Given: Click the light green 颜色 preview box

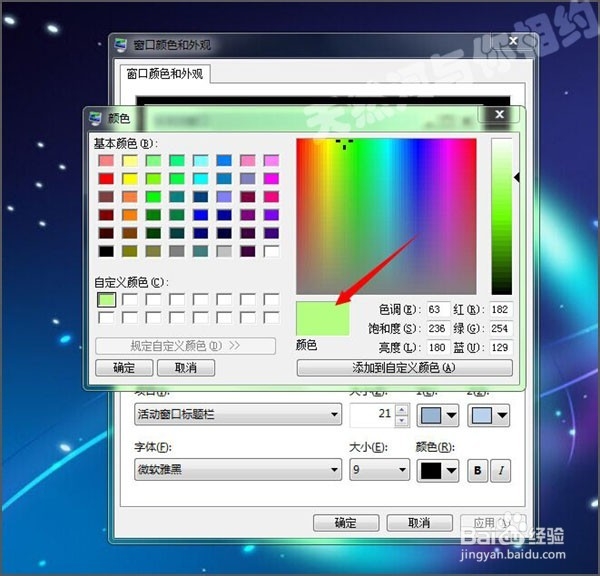Looking at the screenshot, I should [x=323, y=318].
